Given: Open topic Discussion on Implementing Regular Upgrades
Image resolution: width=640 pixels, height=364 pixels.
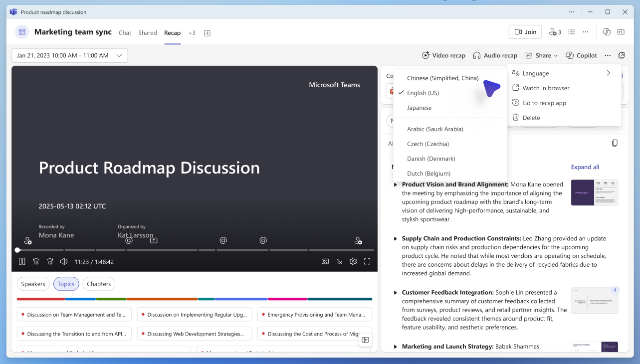Looking at the screenshot, I should click(195, 315).
